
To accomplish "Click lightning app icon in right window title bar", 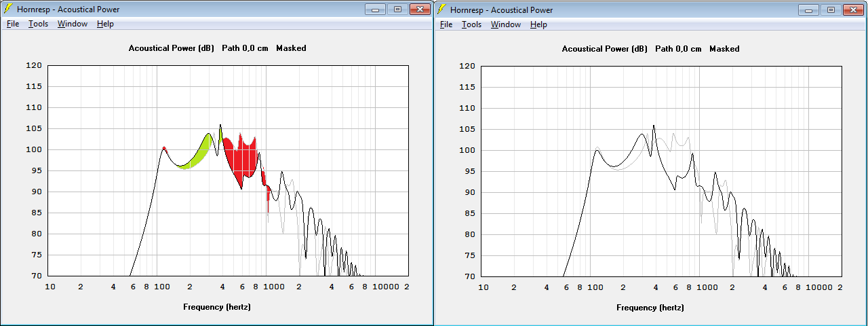I will pyautogui.click(x=441, y=10).
